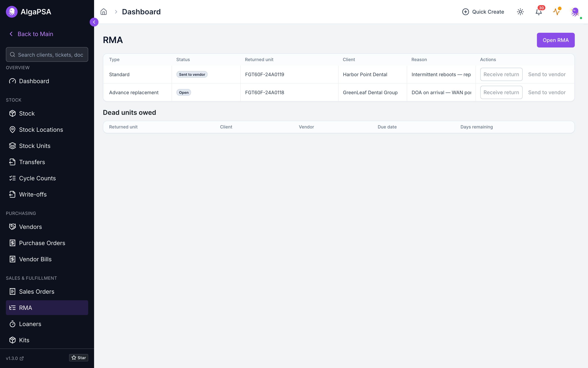Click the Transfers icon
Viewport: 588px width, 368px height.
coord(12,162)
